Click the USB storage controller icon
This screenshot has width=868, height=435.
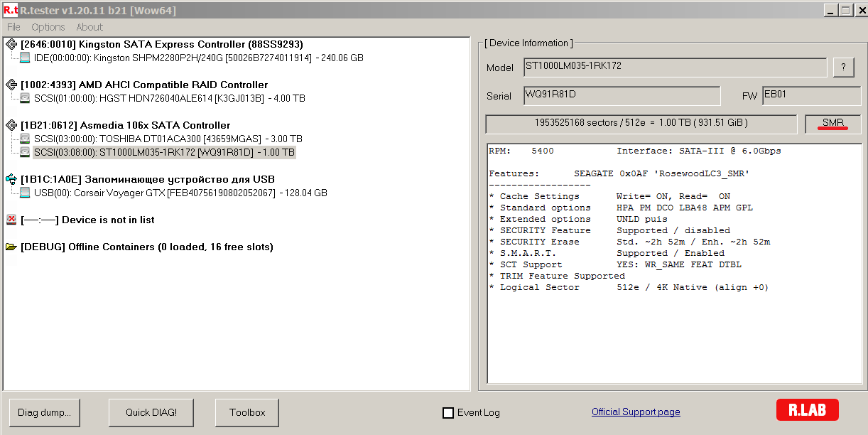[11, 179]
